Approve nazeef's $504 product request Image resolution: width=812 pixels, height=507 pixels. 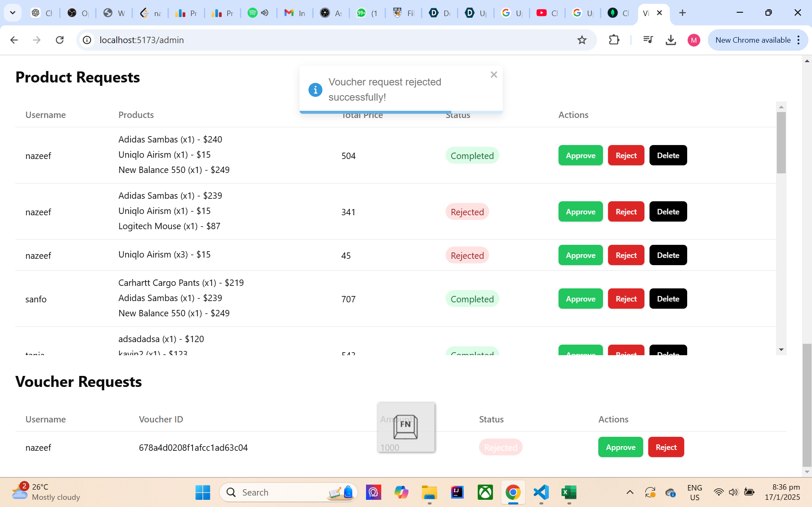tap(581, 156)
